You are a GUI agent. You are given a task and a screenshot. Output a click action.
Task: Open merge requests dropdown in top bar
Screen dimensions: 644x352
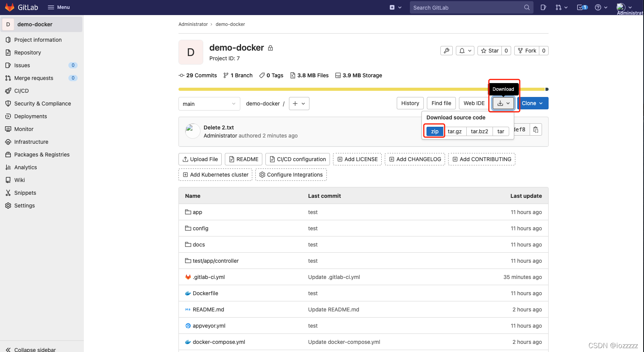(x=561, y=7)
